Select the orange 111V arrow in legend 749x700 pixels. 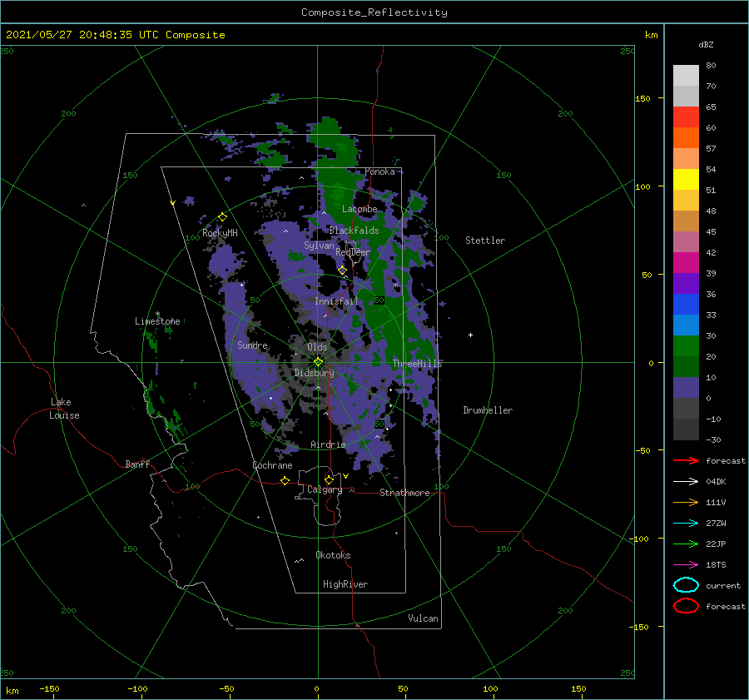[686, 502]
